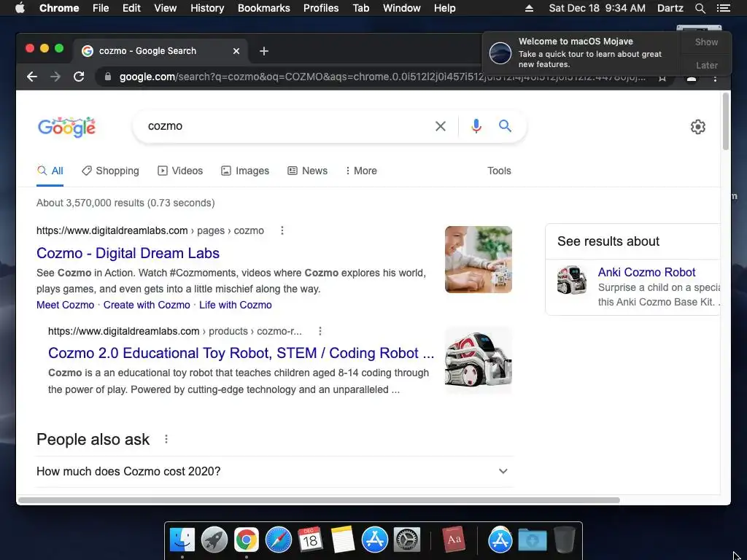
Task: Close the cozmo - Google Search tab
Action: click(x=236, y=51)
